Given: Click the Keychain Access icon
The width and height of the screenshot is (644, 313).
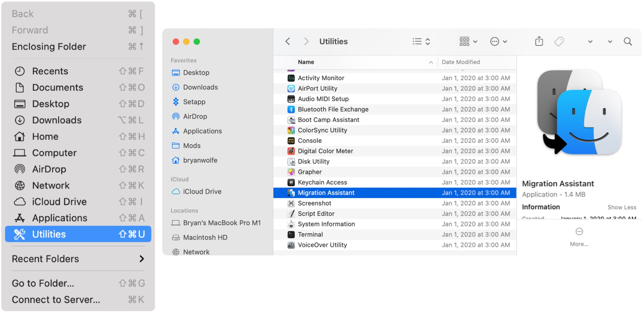Looking at the screenshot, I should [x=291, y=182].
